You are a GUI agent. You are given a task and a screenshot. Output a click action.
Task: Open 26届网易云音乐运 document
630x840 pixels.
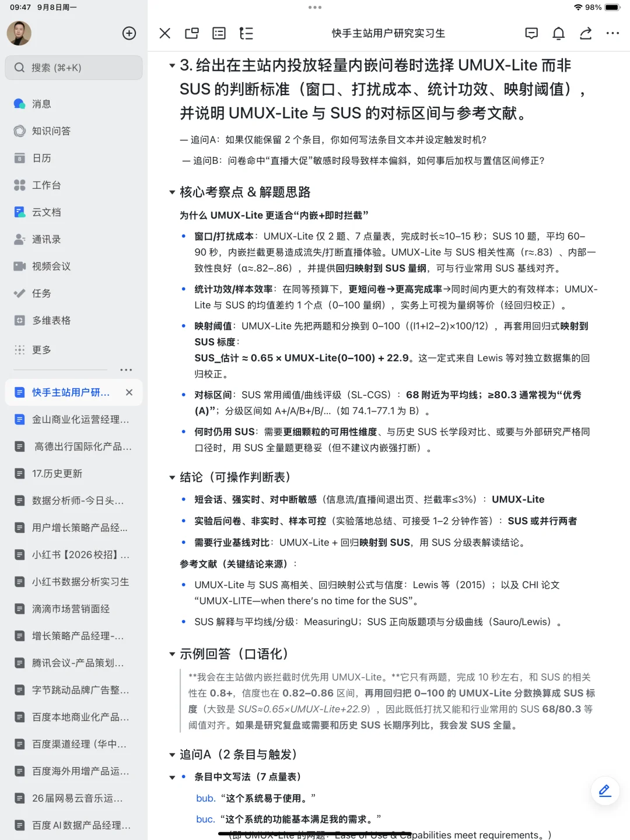coord(73,798)
